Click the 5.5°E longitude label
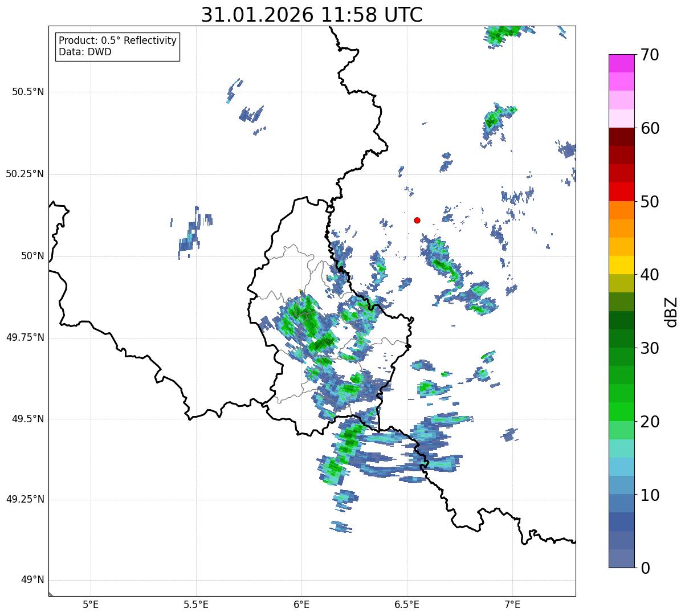The image size is (685, 616). [x=196, y=604]
